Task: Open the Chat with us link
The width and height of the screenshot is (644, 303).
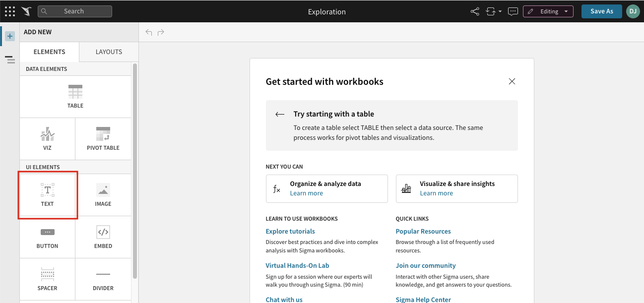Action: (x=284, y=300)
